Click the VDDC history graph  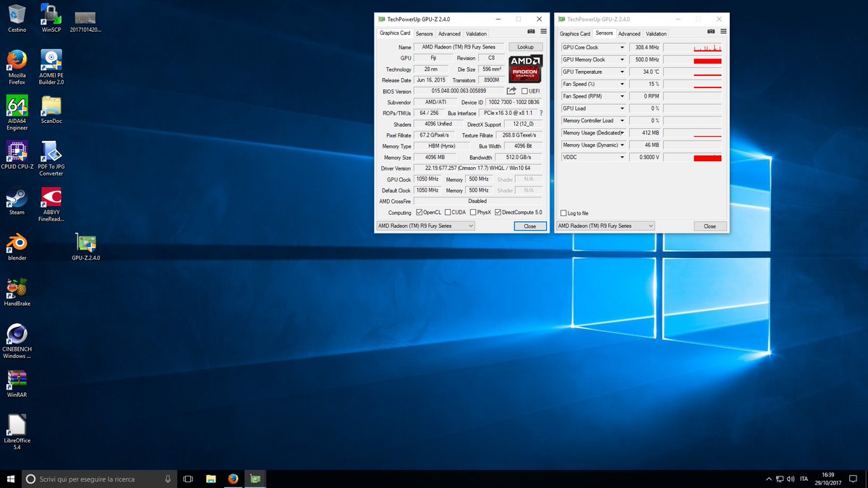[694, 157]
